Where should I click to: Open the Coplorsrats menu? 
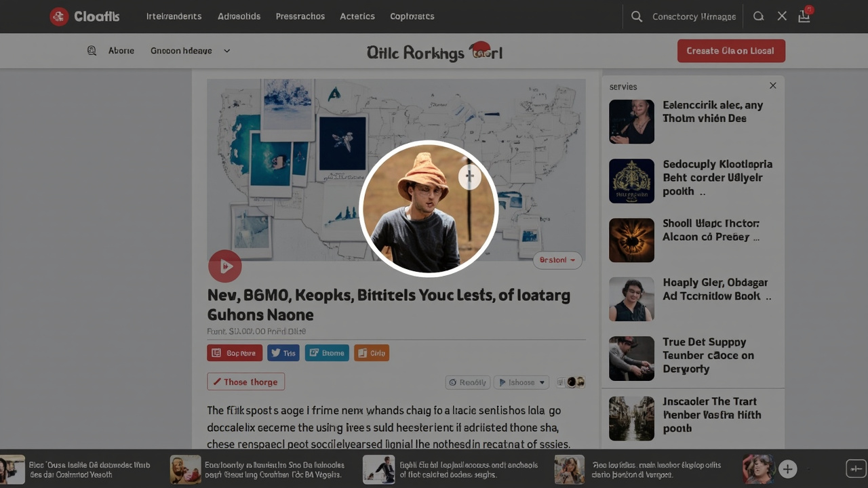[412, 16]
